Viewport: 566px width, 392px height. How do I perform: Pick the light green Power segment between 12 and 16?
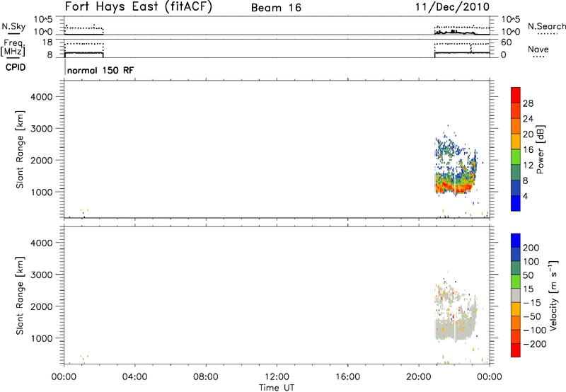[x=516, y=156]
